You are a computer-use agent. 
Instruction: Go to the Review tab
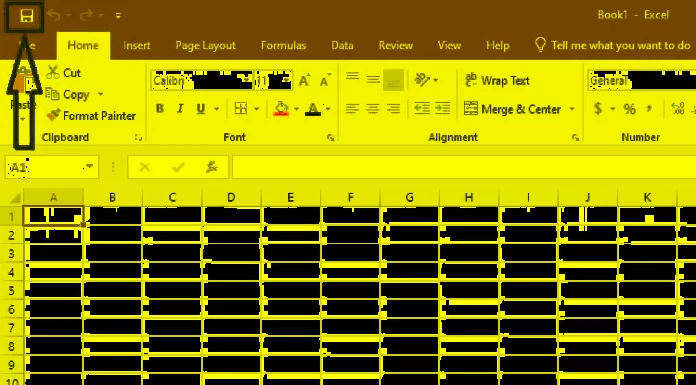click(x=395, y=45)
